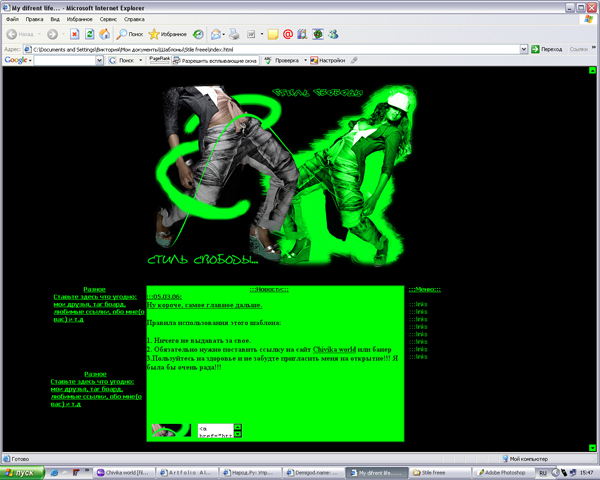Click textarea scroll-down arrow

[238, 434]
